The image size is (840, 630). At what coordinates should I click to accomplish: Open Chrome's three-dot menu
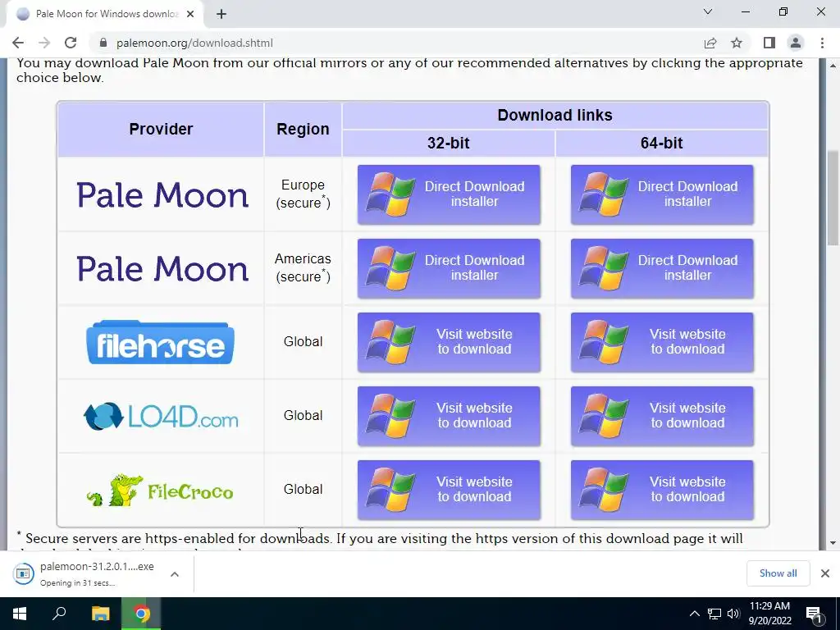822,43
